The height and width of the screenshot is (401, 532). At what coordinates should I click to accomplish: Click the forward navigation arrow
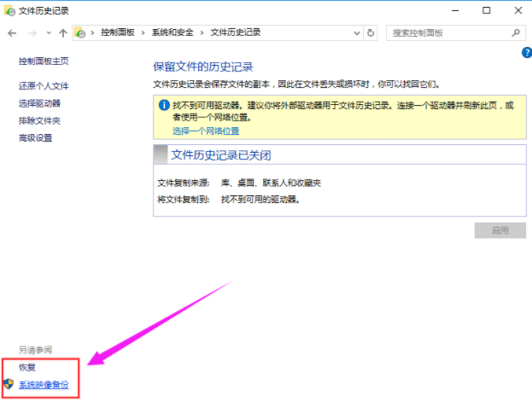(32, 32)
